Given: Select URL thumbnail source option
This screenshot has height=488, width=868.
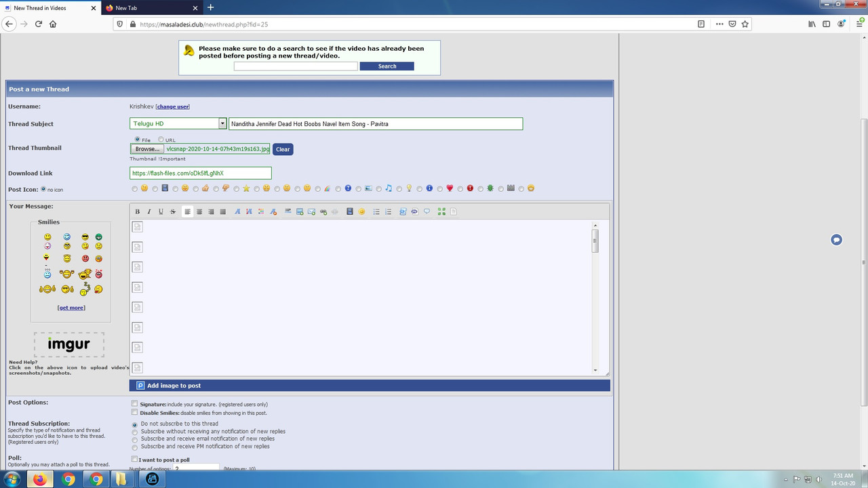Looking at the screenshot, I should (x=161, y=140).
